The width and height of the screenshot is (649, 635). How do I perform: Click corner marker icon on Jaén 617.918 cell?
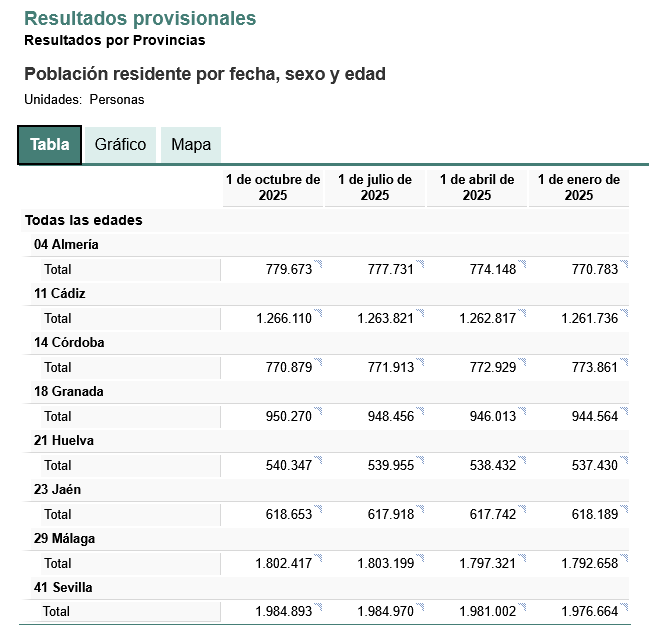420,509
